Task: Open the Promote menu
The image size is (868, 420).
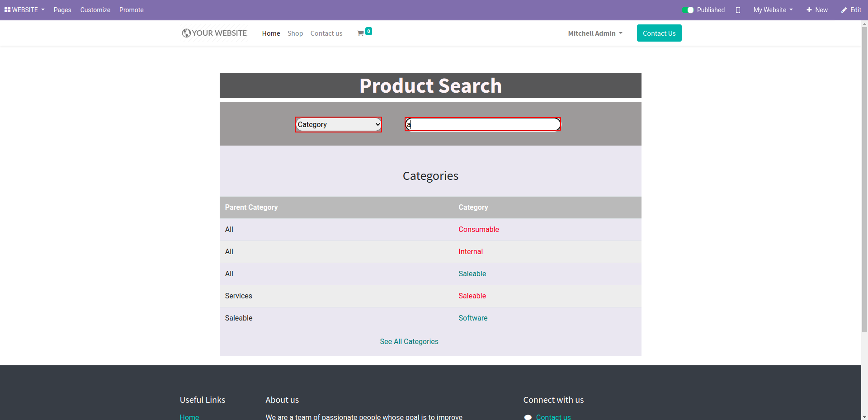Action: tap(131, 10)
